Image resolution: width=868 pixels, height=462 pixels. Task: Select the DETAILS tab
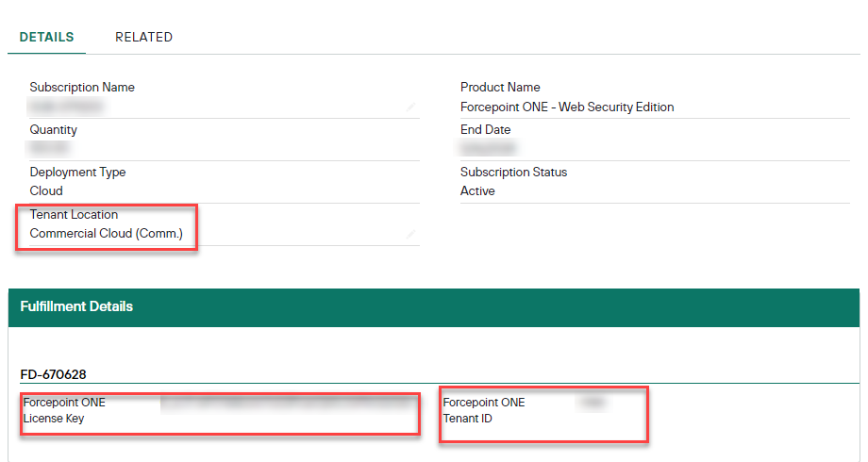46,37
